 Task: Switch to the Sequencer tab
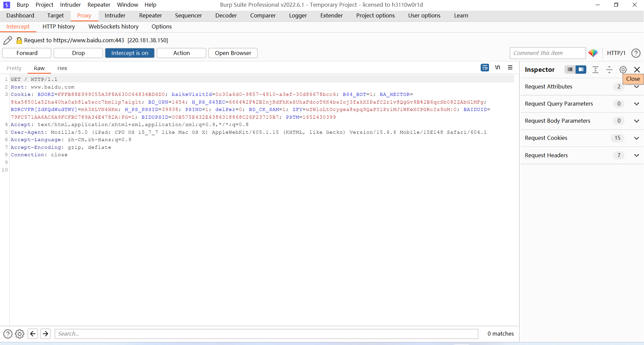tap(189, 15)
